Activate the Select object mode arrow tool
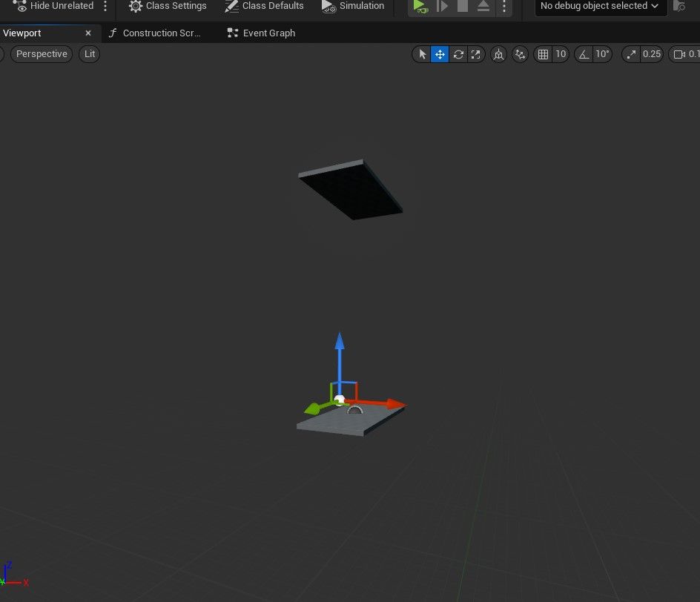The image size is (700, 602). coord(423,54)
